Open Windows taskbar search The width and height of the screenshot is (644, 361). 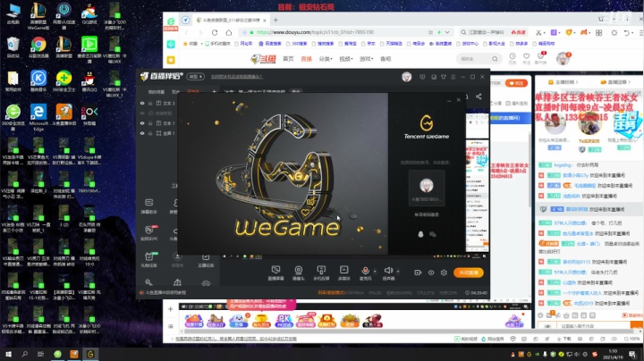tap(25, 354)
